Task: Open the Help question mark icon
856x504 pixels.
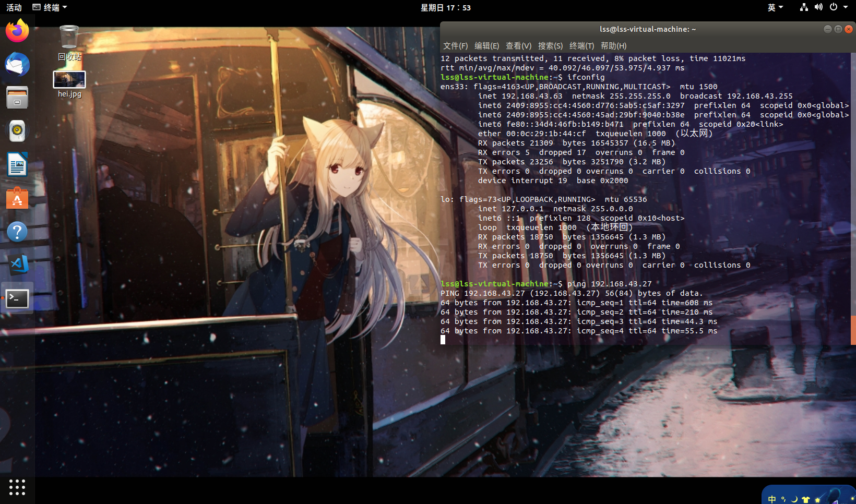Action: pyautogui.click(x=17, y=232)
